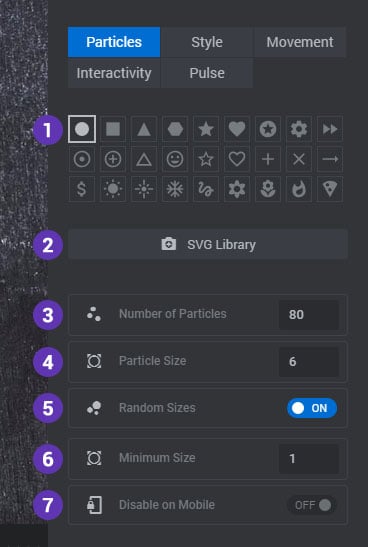The height and width of the screenshot is (547, 368).
Task: Choose the flame particle shape
Action: [299, 189]
